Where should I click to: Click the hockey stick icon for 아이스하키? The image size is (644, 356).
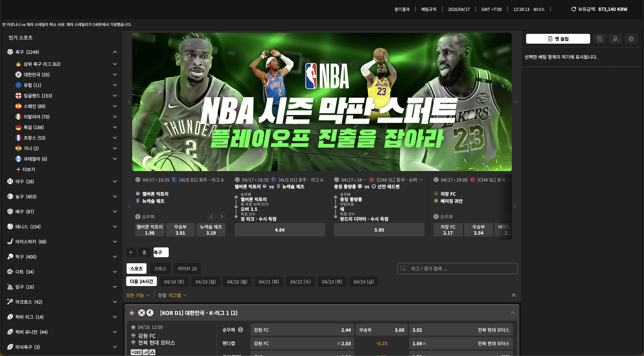pos(10,242)
